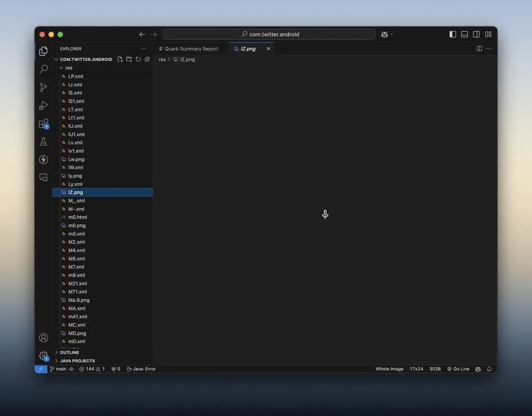The width and height of the screenshot is (532, 416).
Task: Open Run and Debug view
Action: point(43,105)
